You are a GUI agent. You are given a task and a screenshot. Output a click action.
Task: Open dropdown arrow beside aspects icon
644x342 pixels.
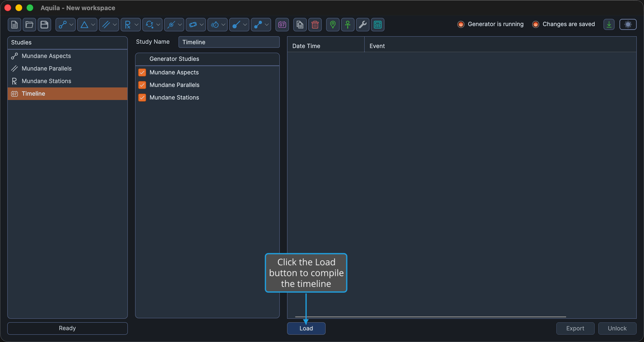(x=71, y=25)
